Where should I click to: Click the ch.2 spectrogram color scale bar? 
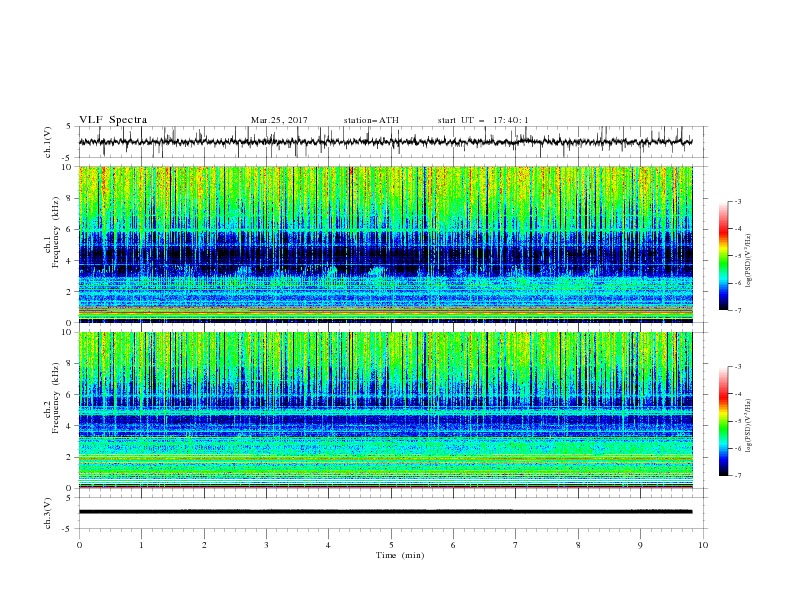723,421
